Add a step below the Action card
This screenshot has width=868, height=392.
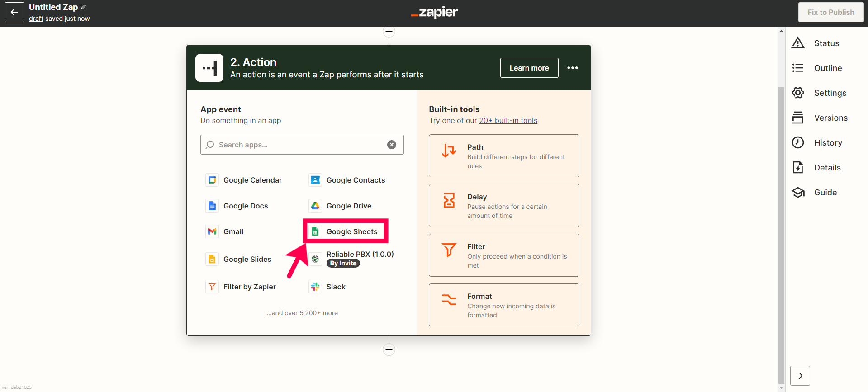coord(389,349)
